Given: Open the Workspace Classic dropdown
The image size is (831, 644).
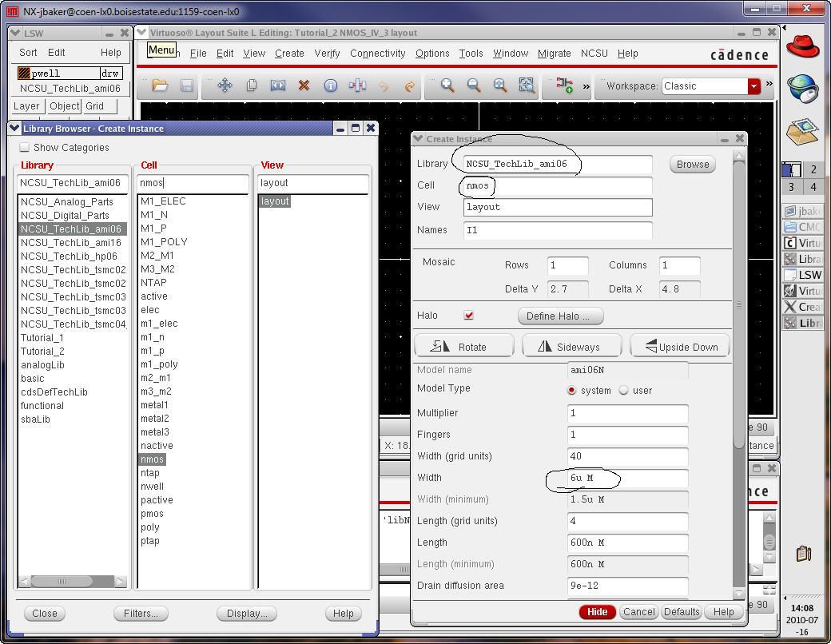Looking at the screenshot, I should pyautogui.click(x=753, y=86).
